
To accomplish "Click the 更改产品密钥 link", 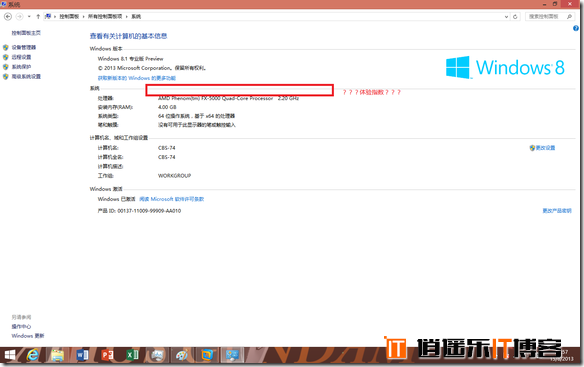I will 557,211.
